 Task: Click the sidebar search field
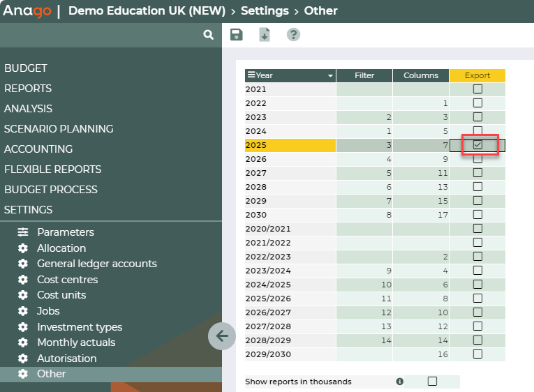coord(111,35)
